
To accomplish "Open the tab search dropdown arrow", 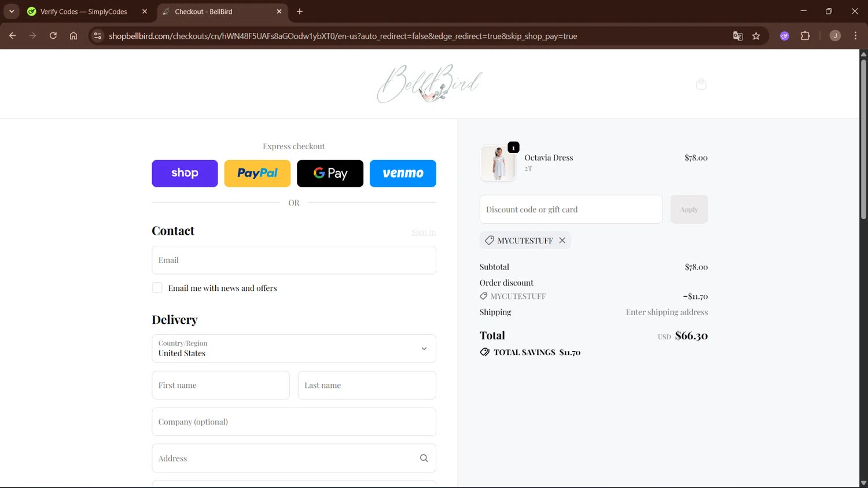I will 12,12.
